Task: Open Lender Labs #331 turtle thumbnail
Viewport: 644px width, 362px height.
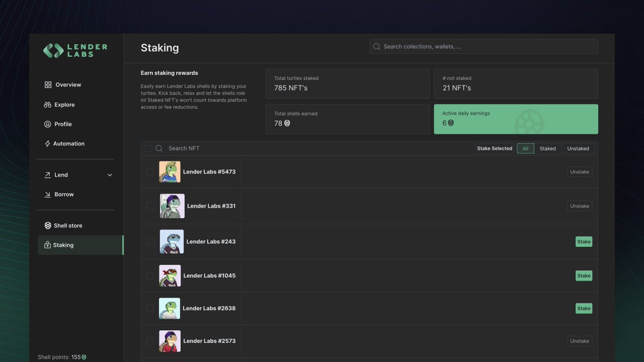Action: tap(172, 206)
